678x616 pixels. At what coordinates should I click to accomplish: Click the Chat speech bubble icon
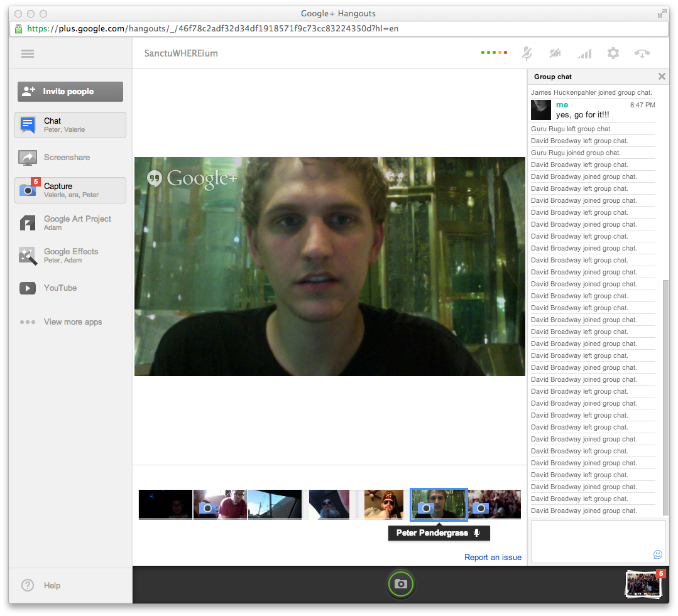coord(28,126)
